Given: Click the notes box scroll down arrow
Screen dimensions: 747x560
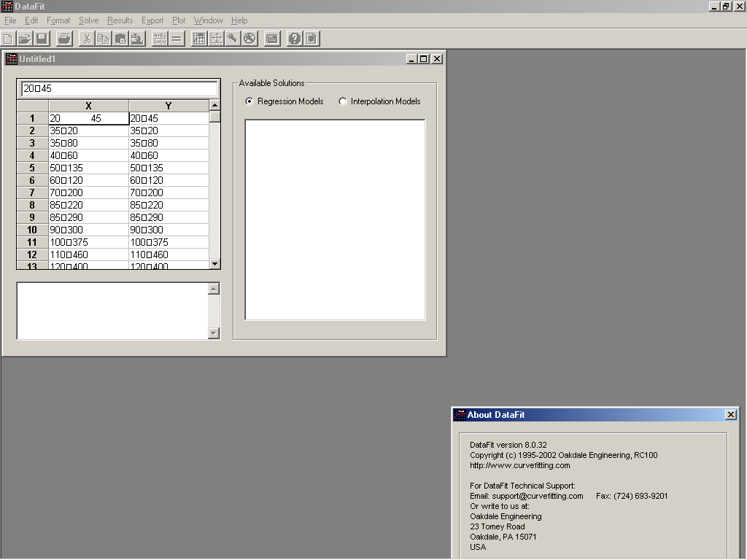Looking at the screenshot, I should tap(214, 332).
